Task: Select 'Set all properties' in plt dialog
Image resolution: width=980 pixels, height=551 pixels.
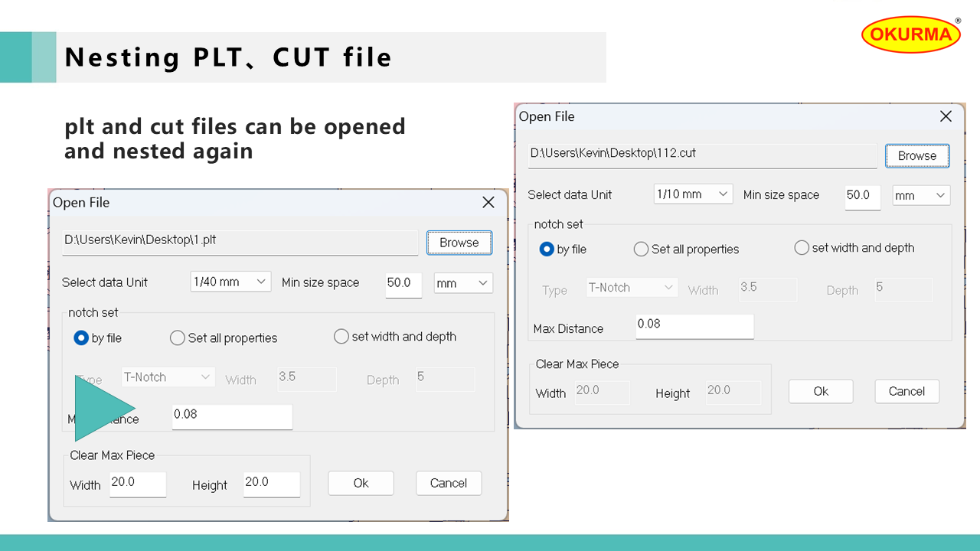Action: tap(178, 337)
